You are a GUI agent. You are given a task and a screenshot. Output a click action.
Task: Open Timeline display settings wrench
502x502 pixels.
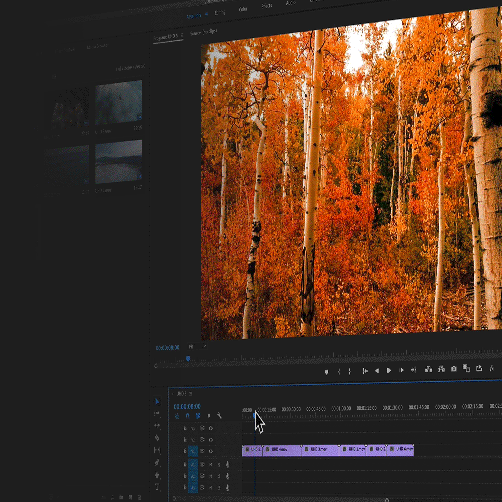[219, 415]
